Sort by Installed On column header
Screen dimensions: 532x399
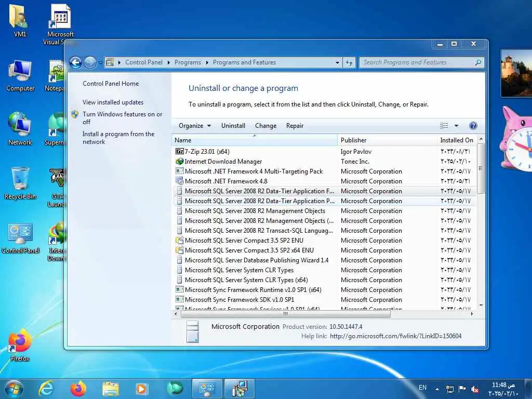click(x=457, y=140)
